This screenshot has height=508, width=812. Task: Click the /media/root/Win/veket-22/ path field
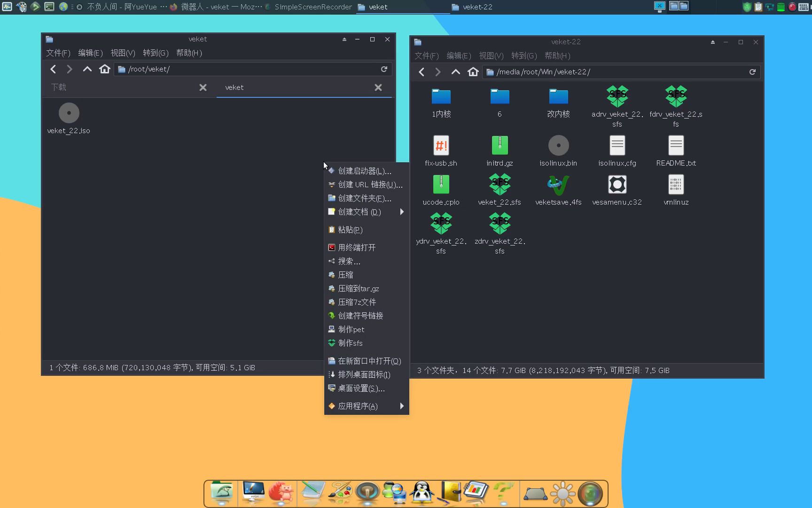click(x=621, y=72)
